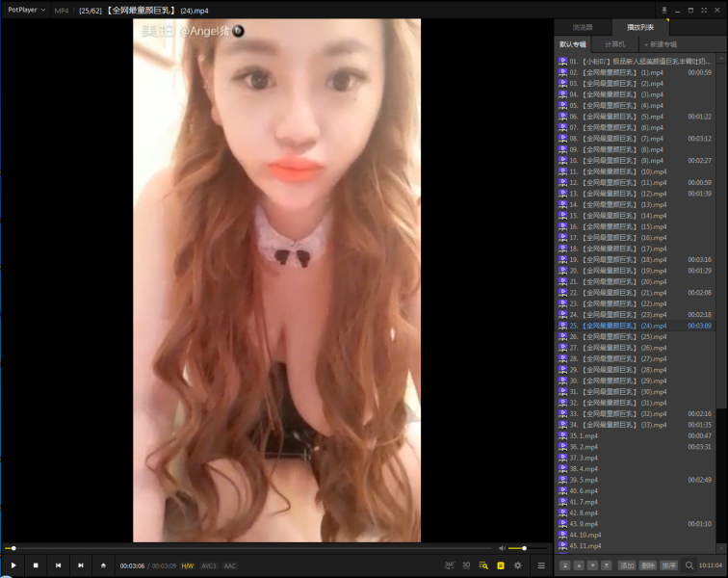Pin the window on top
Image resolution: width=728 pixels, height=578 pixels.
point(664,10)
